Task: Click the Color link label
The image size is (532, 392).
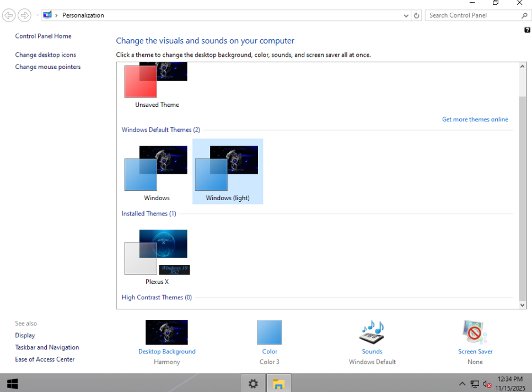Action: (270, 352)
